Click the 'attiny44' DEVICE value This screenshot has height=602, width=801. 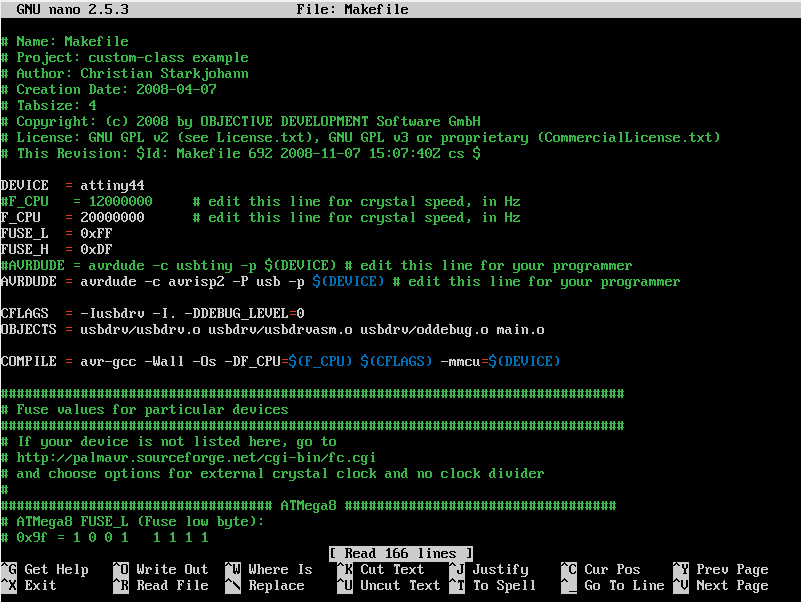(x=112, y=186)
